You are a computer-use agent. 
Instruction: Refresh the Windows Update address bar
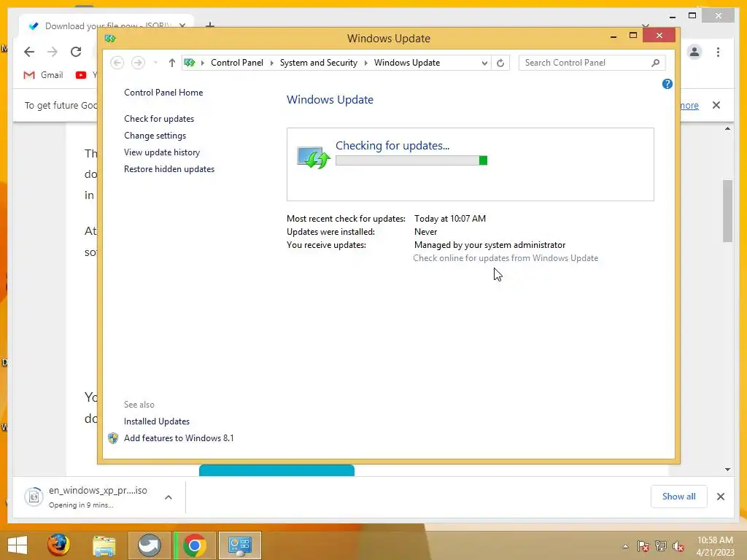coord(500,63)
